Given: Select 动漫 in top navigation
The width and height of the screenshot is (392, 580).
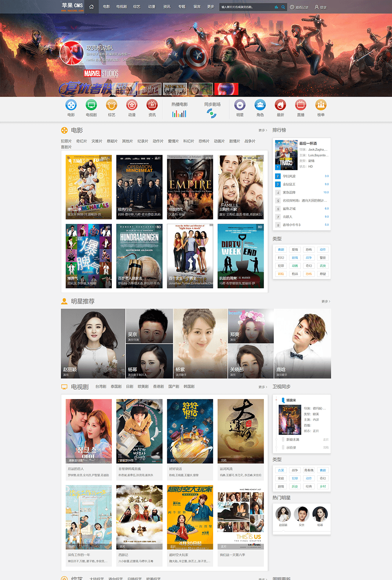Looking at the screenshot, I should coord(152,7).
